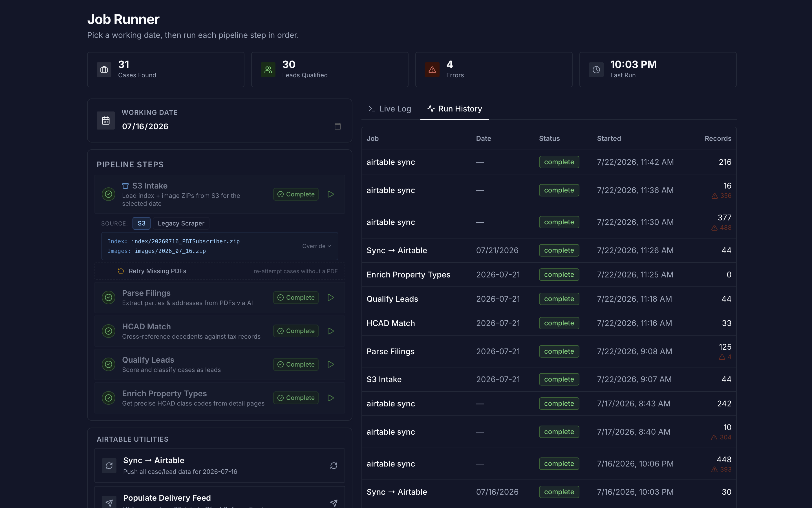Run Enrich Property Types step play icon

point(330,398)
